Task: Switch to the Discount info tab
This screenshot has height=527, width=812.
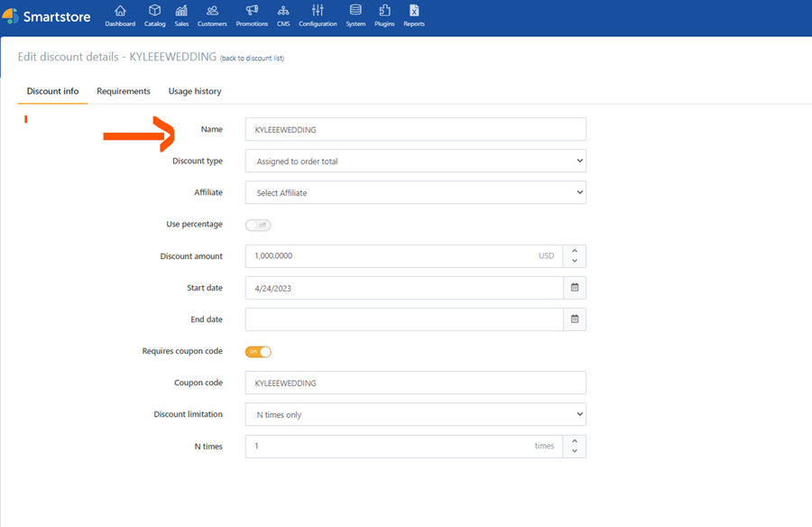Action: tap(53, 91)
